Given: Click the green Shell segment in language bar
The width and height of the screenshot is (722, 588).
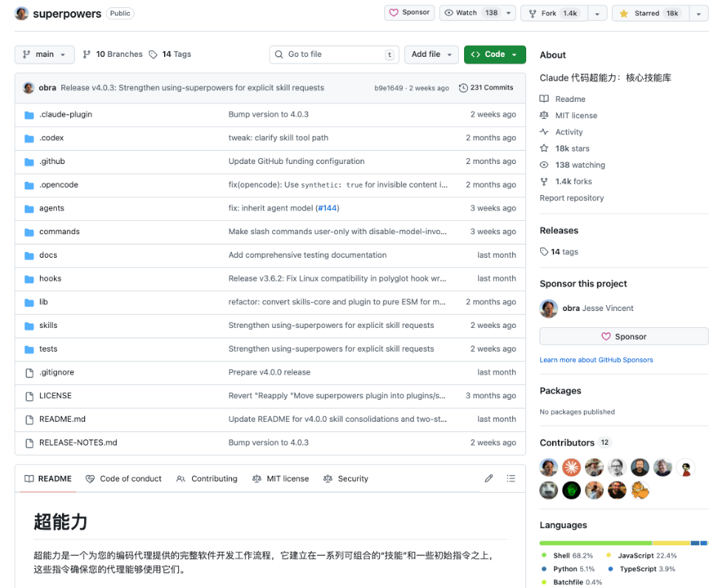Looking at the screenshot, I should pos(596,544).
